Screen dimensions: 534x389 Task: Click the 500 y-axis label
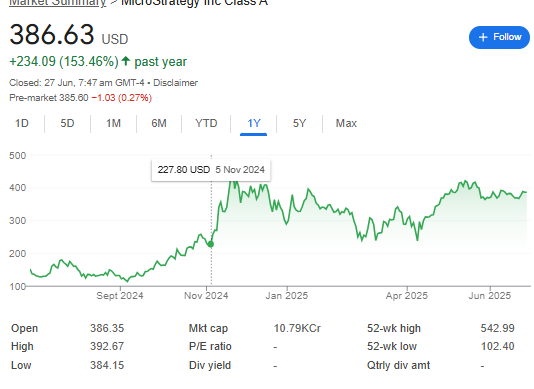click(x=18, y=156)
